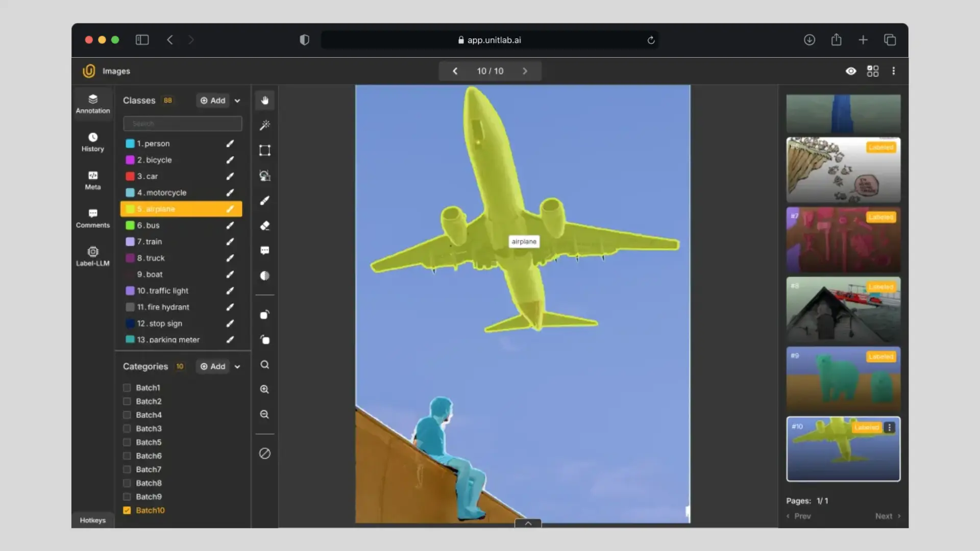Switch to the Label-LLM tab
The height and width of the screenshot is (551, 980).
(x=92, y=256)
